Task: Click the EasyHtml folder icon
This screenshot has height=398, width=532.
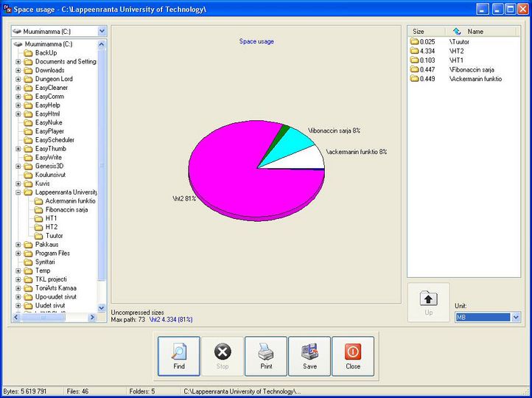Action: point(28,114)
